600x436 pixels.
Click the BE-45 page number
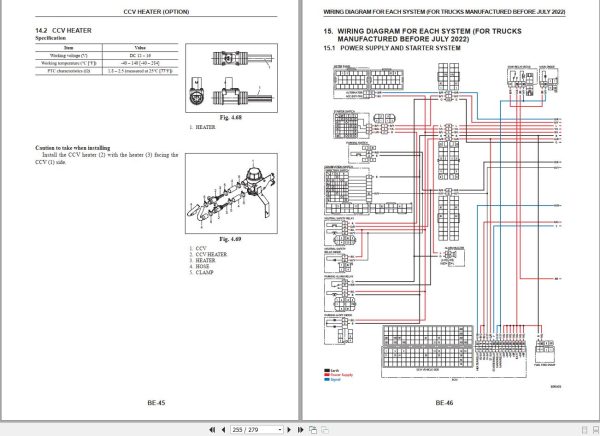(156, 403)
